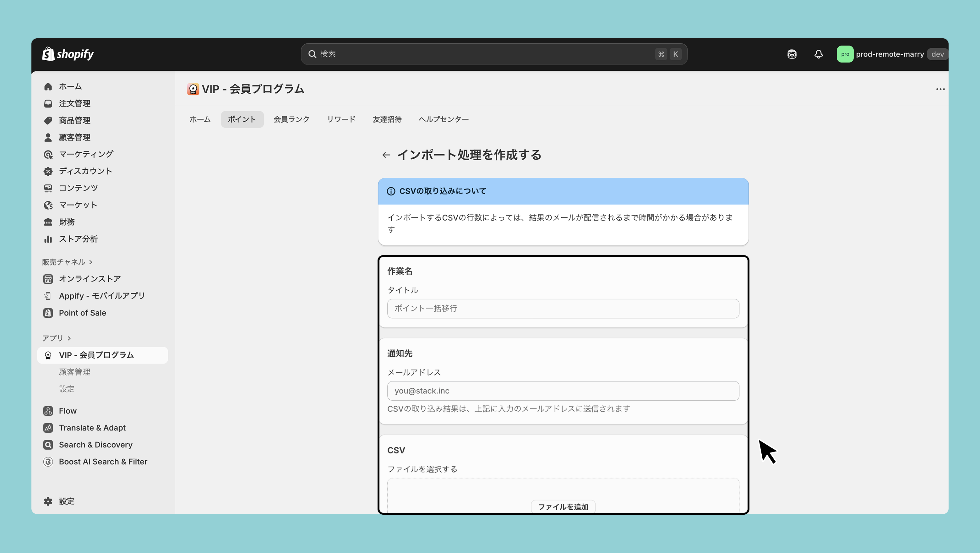Switch to the 会員ランク tab

pos(291,119)
